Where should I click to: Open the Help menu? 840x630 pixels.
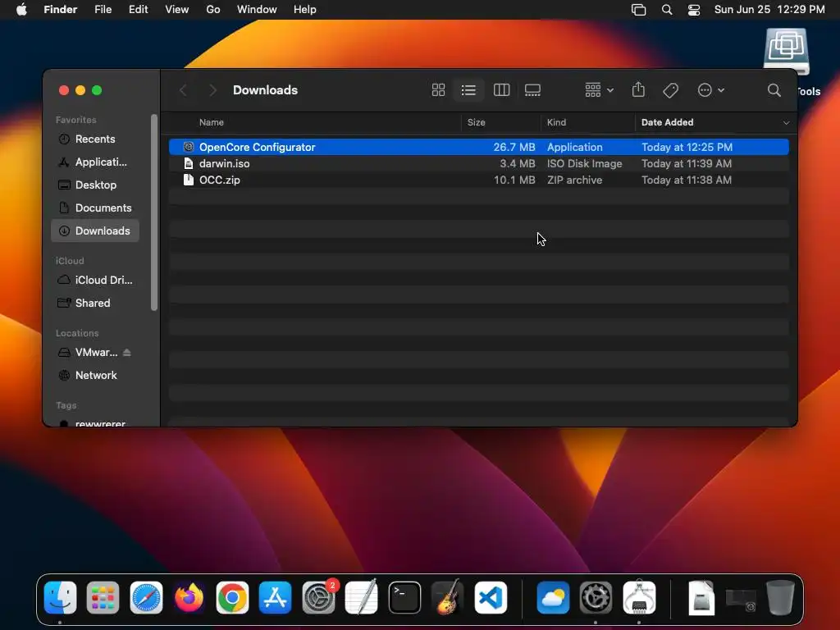tap(305, 9)
